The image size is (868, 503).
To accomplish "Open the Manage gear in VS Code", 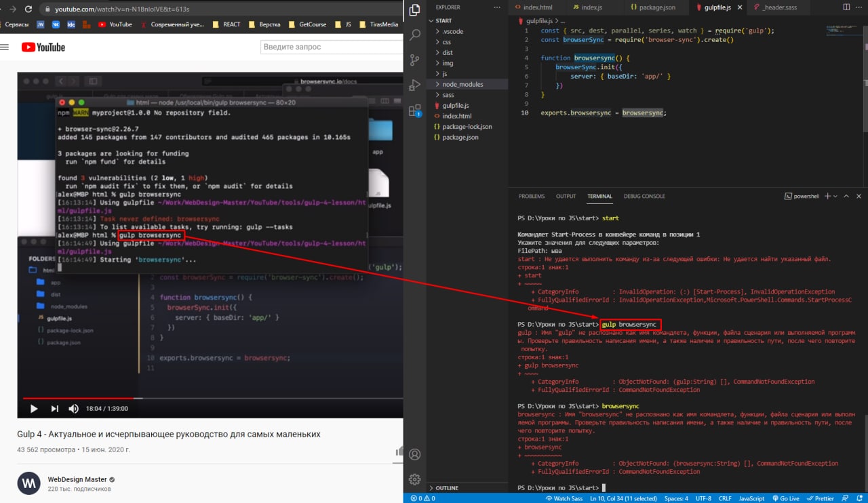I will click(415, 479).
